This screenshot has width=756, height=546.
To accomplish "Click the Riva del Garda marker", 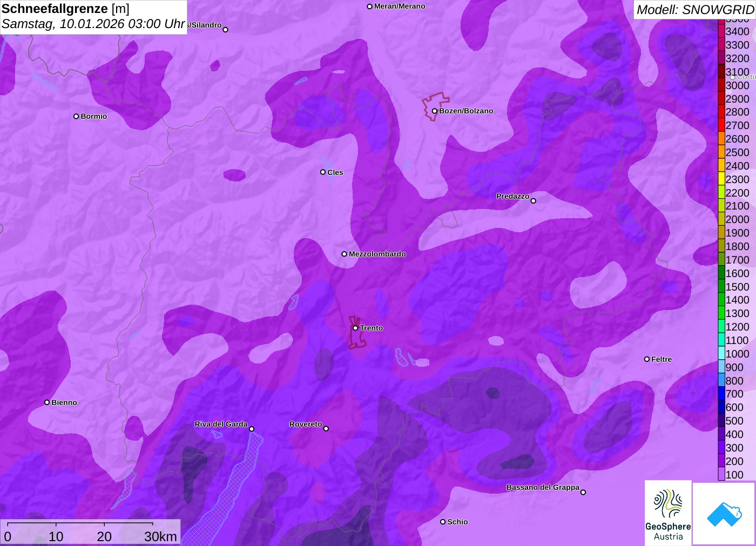I will pos(252,429).
